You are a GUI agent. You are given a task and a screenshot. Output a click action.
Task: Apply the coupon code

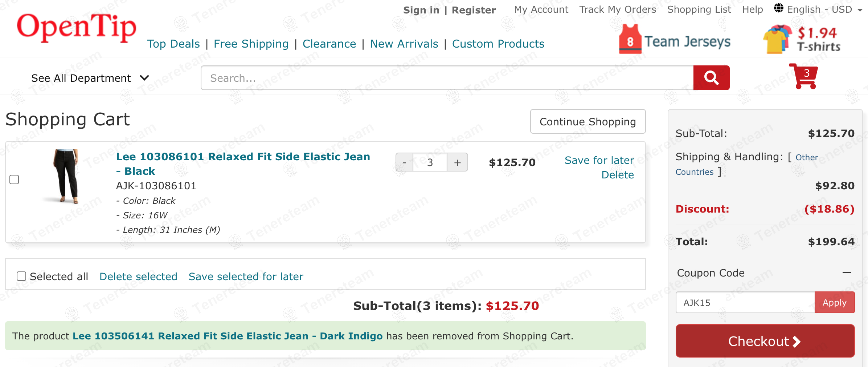click(x=834, y=302)
